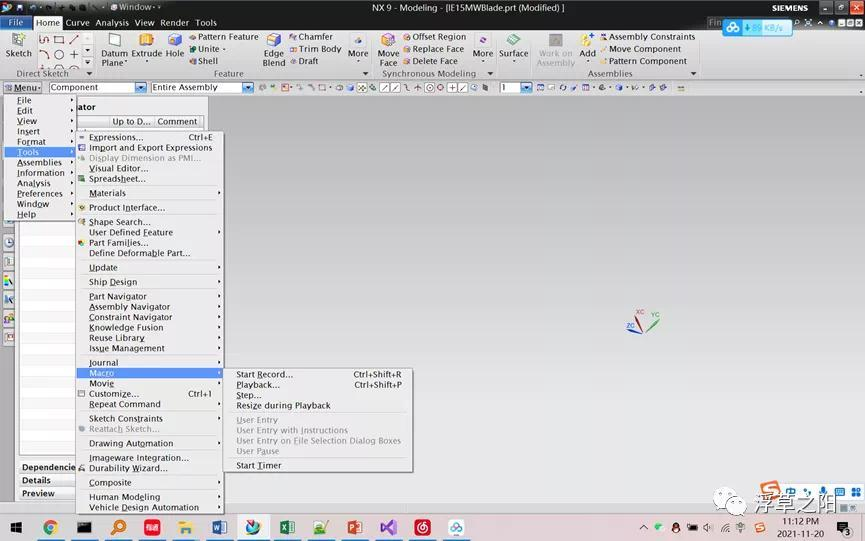Expand the Dependencies panel section
Screen dimensions: 865x541
(47, 467)
